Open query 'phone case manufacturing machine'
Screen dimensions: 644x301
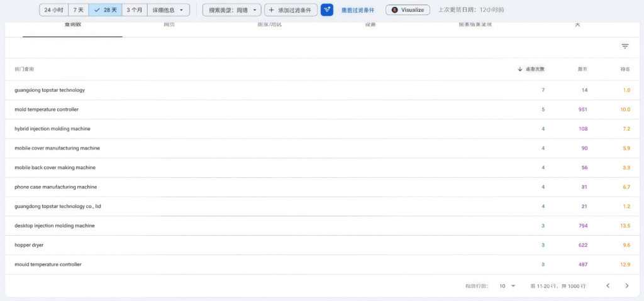point(55,187)
